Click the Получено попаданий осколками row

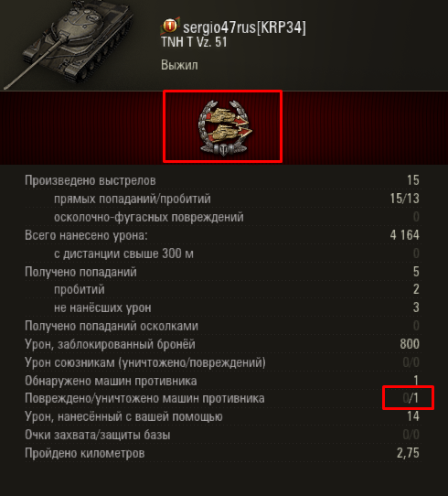pyautogui.click(x=222, y=326)
